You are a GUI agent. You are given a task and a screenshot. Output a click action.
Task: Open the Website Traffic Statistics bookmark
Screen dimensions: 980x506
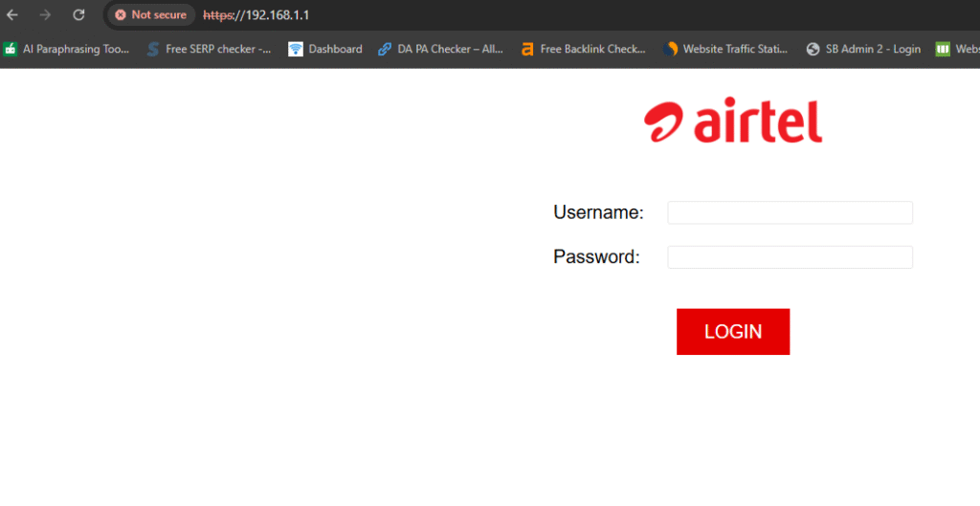725,50
